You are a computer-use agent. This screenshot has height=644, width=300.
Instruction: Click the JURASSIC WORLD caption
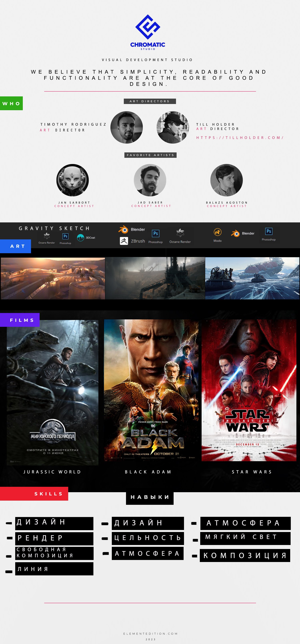click(x=52, y=472)
